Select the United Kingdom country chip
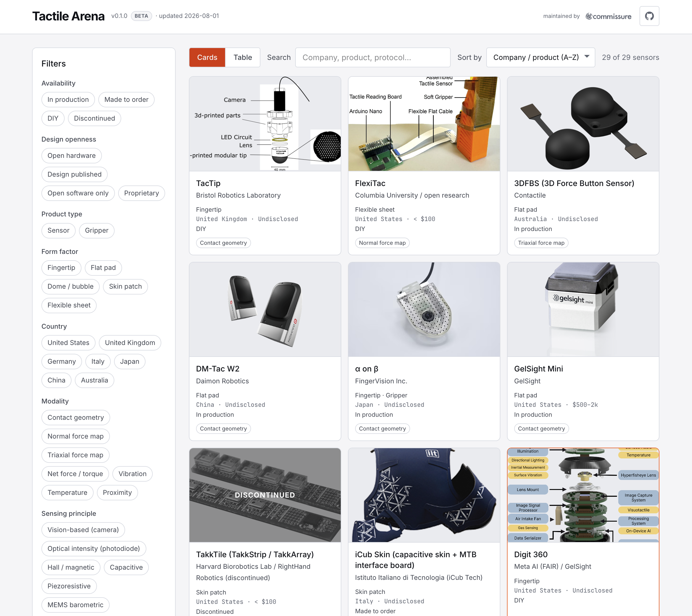The height and width of the screenshot is (616, 692). tap(130, 343)
